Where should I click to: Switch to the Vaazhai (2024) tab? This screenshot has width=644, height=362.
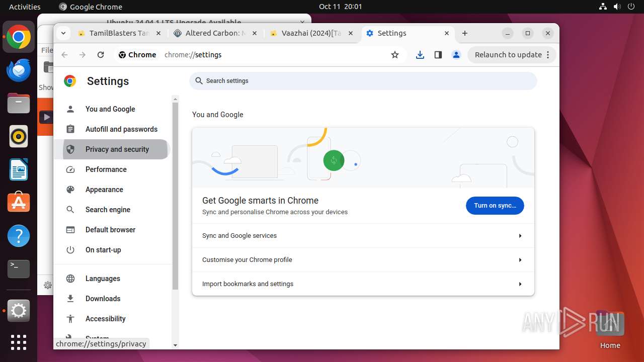(x=311, y=33)
